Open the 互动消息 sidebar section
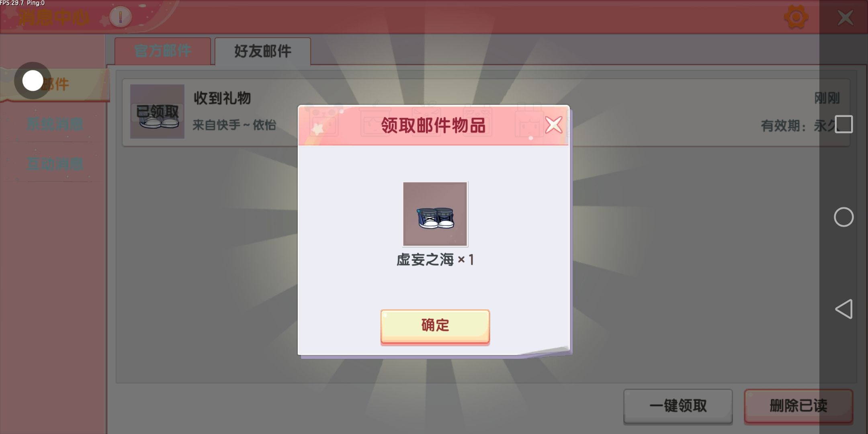 [55, 164]
